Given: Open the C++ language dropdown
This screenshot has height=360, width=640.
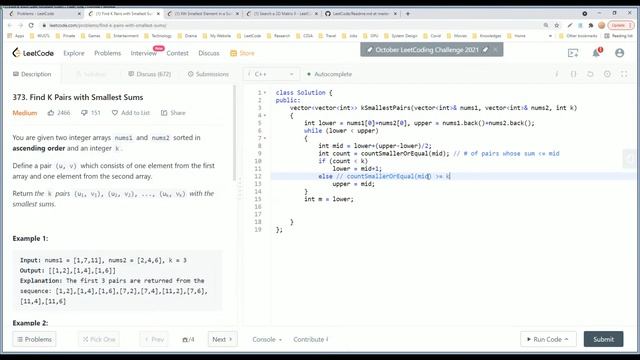Looking at the screenshot, I should coord(271,74).
